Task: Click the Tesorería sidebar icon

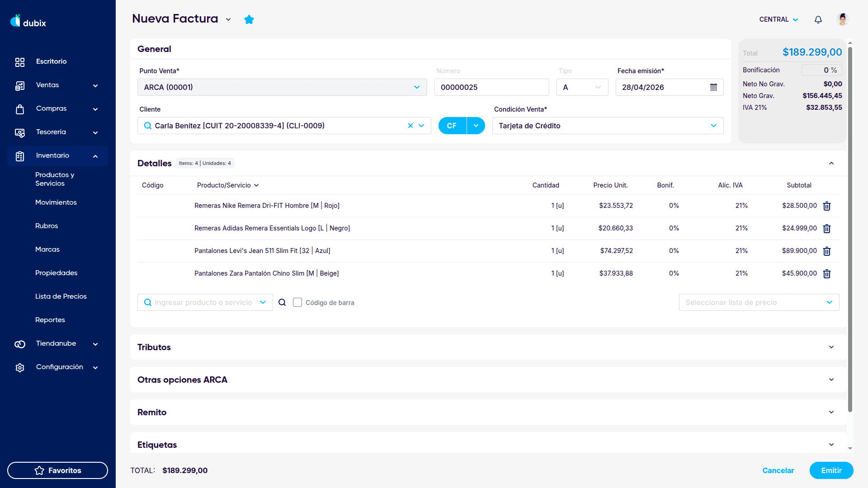Action: pos(20,132)
